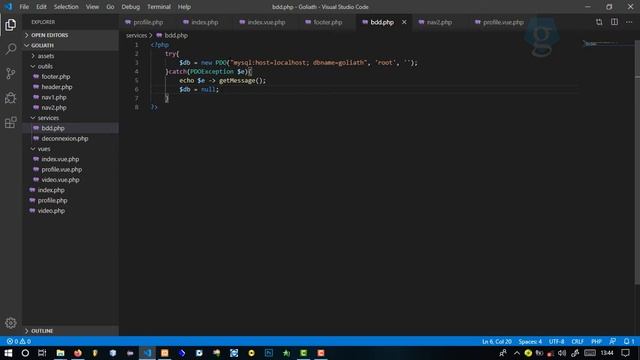Screen dimensions: 640x360
Task: Open the Windows Action Center
Action: coord(625,353)
